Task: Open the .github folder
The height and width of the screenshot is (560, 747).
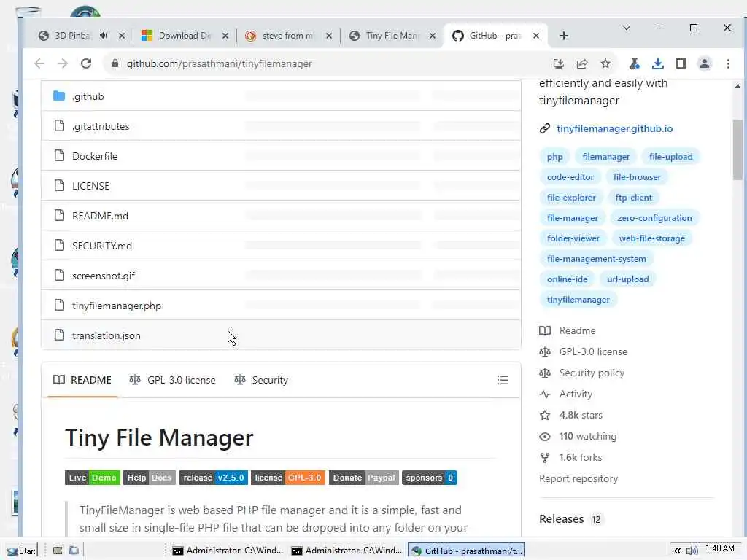Action: pos(88,96)
